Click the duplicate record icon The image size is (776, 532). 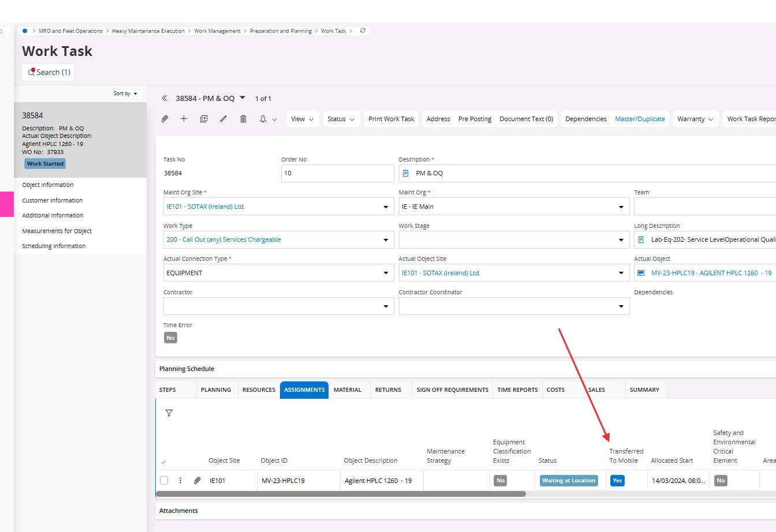coord(204,119)
